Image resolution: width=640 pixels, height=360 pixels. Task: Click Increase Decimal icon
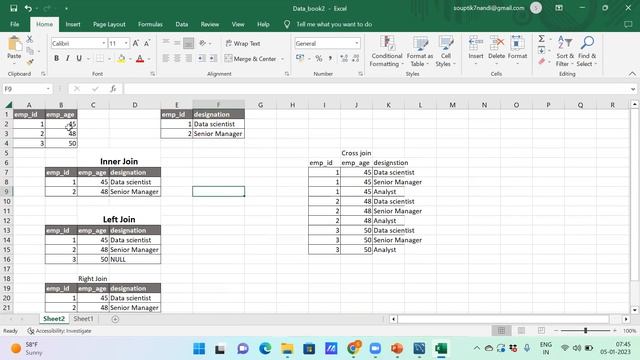tap(344, 59)
